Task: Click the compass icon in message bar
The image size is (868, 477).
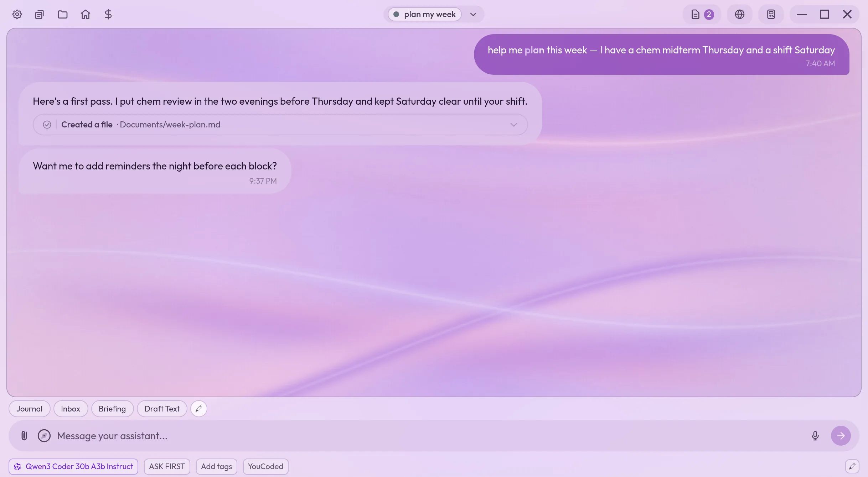Action: 44,436
